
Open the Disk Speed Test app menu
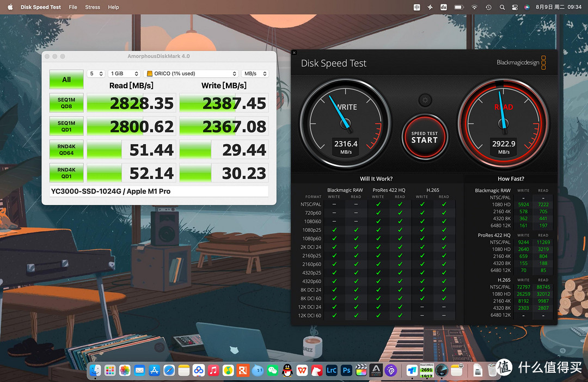(x=40, y=7)
